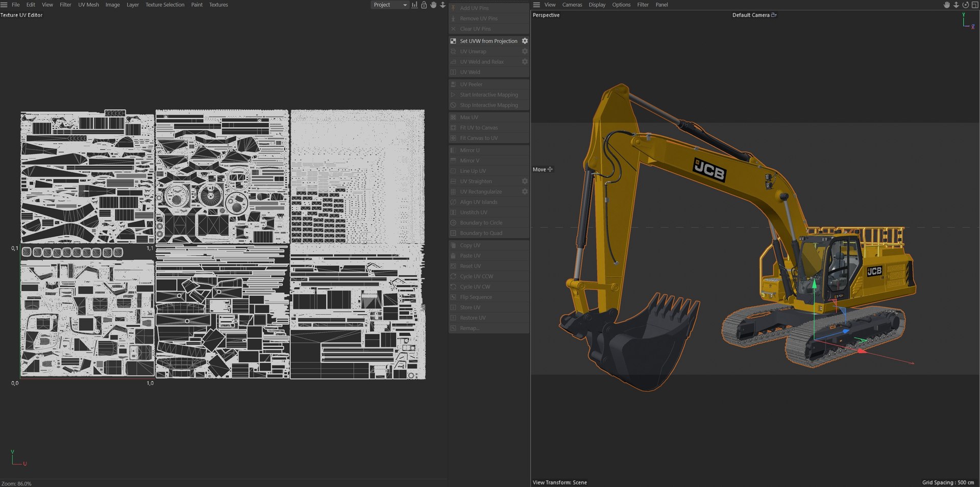Click the Grid Spacing : 500 cm text
This screenshot has width=980, height=487.
pos(948,482)
